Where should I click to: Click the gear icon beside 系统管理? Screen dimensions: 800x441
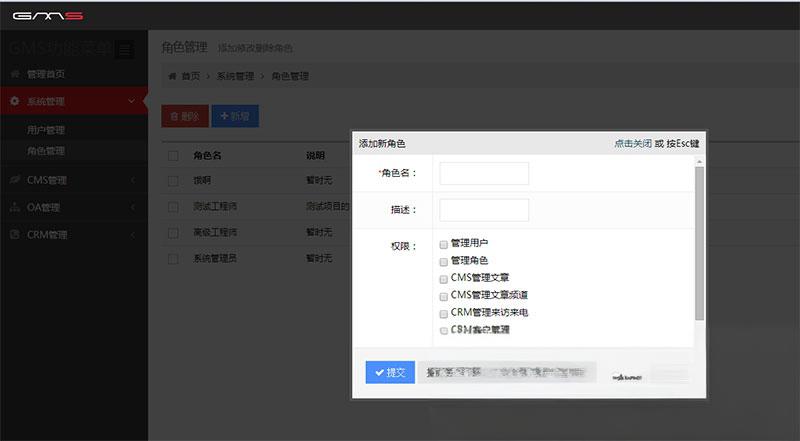[15, 101]
